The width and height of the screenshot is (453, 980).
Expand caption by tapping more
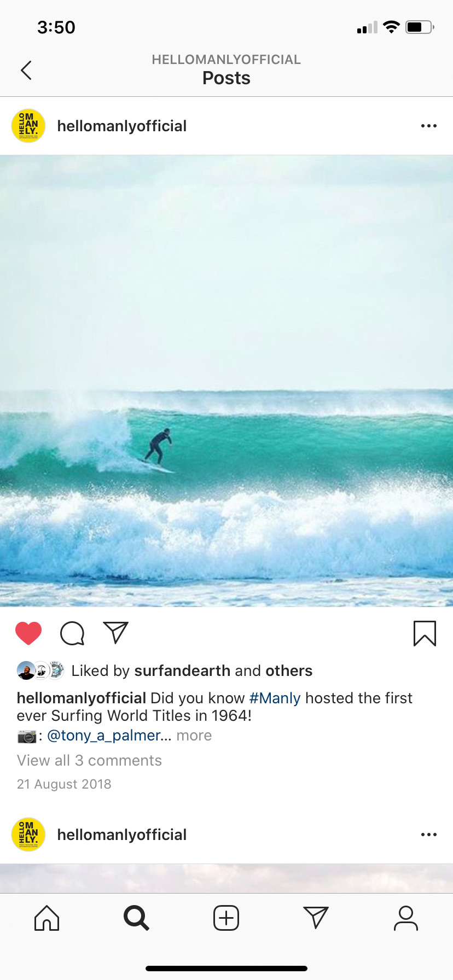tap(194, 736)
